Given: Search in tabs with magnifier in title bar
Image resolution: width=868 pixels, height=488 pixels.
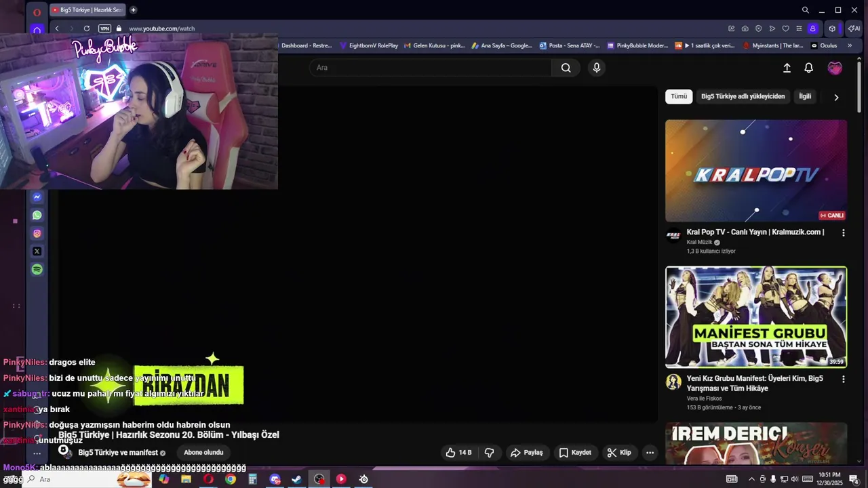Looking at the screenshot, I should 805,10.
